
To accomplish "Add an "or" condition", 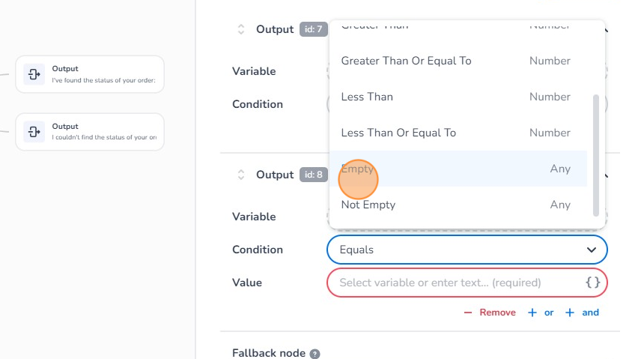I will click(x=541, y=313).
